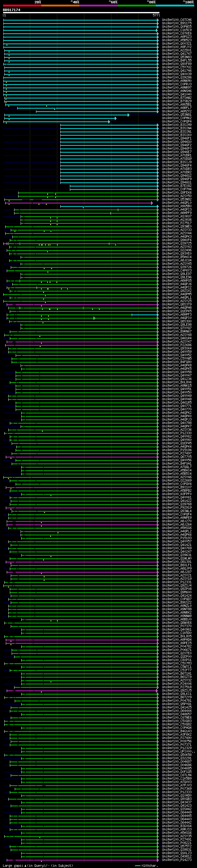Click label UniRef100_B3SIM9
197x868 pixels.
click(177, 125)
